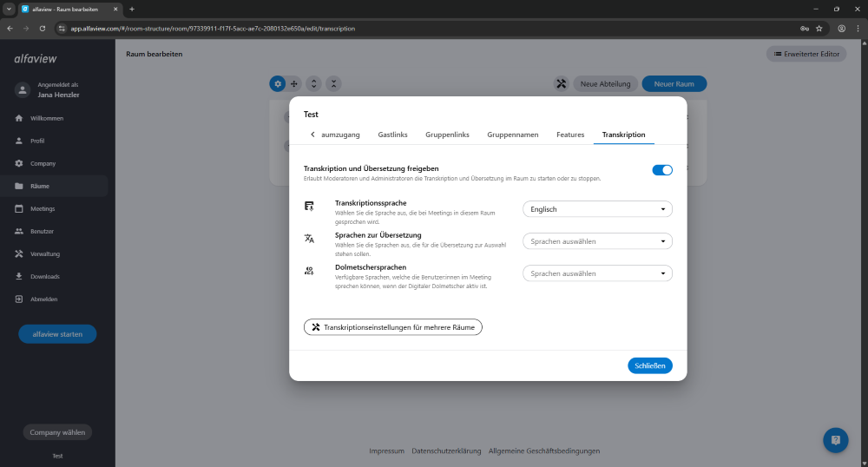Expand the Sprachen zur Übersetzung dropdown

pos(597,241)
